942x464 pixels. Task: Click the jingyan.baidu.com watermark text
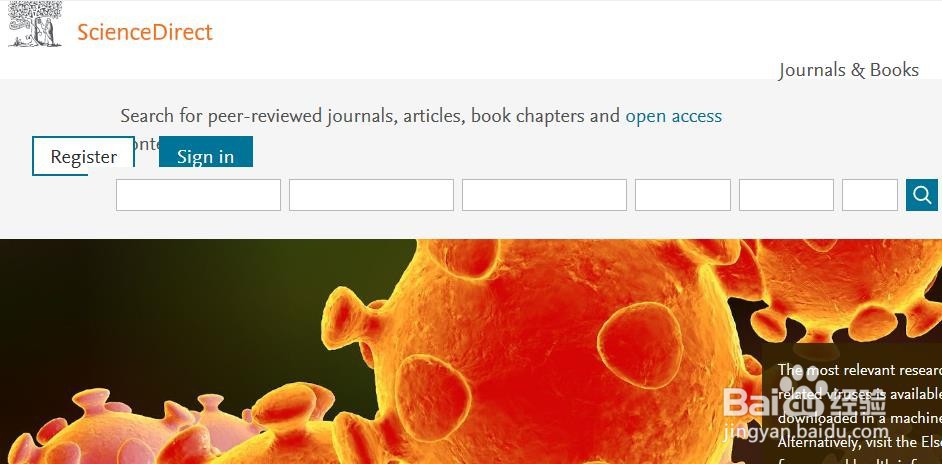pyautogui.click(x=806, y=431)
